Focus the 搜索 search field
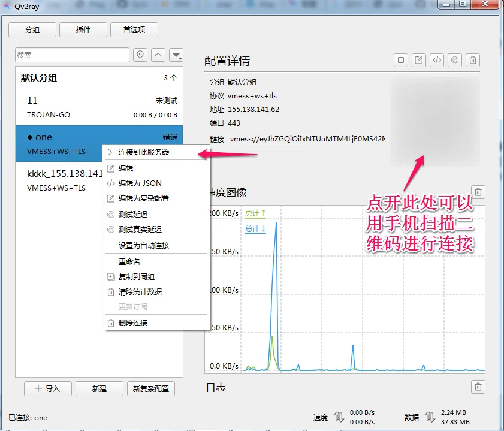The image size is (504, 431). tap(72, 55)
